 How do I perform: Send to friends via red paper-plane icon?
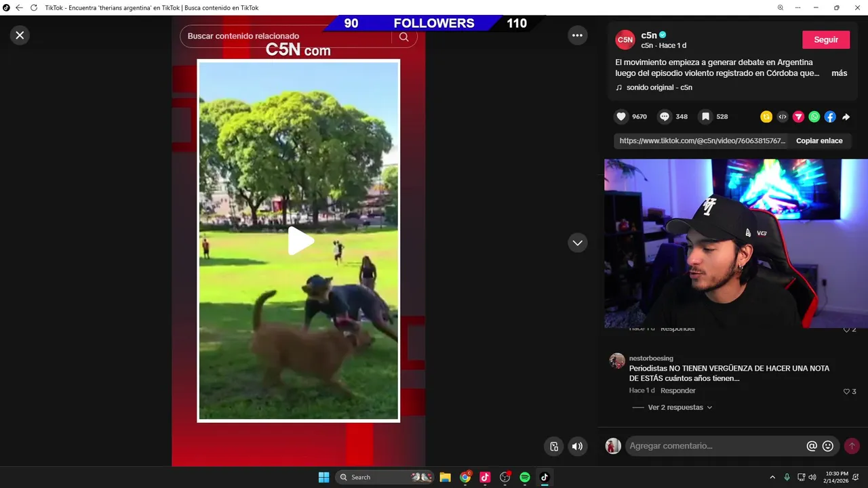coord(798,117)
